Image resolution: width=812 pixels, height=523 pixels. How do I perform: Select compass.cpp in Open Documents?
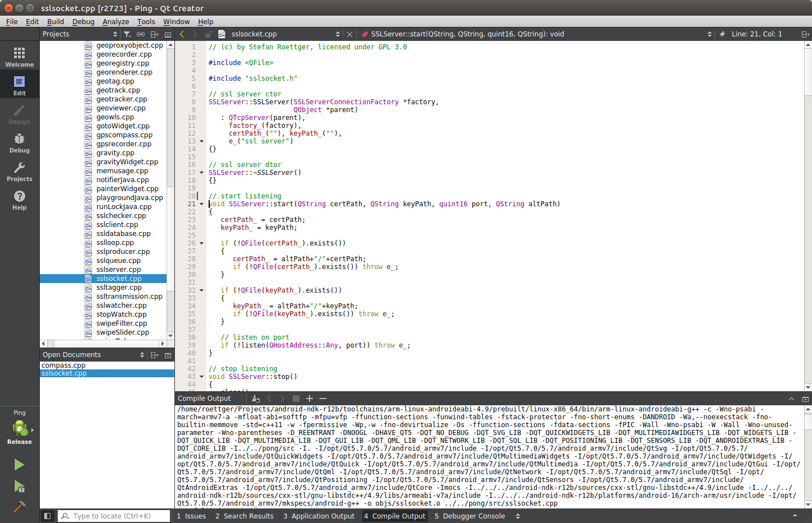[x=63, y=365]
